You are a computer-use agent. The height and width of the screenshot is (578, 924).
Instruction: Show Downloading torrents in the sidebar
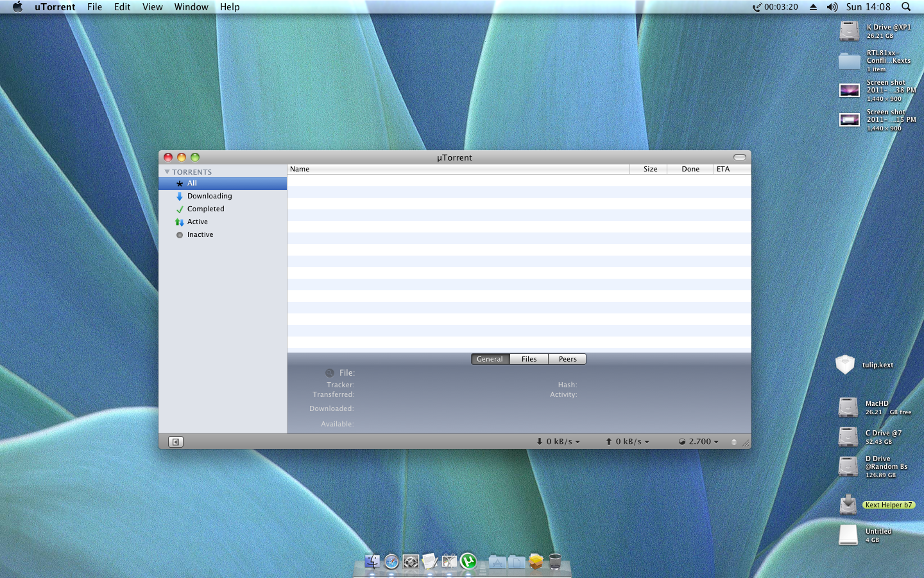[223, 197]
